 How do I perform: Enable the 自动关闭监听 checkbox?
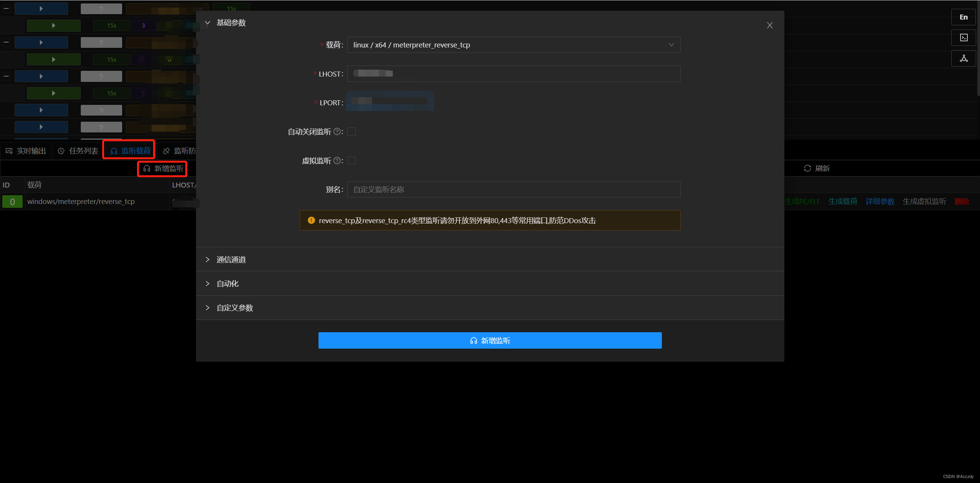[351, 132]
